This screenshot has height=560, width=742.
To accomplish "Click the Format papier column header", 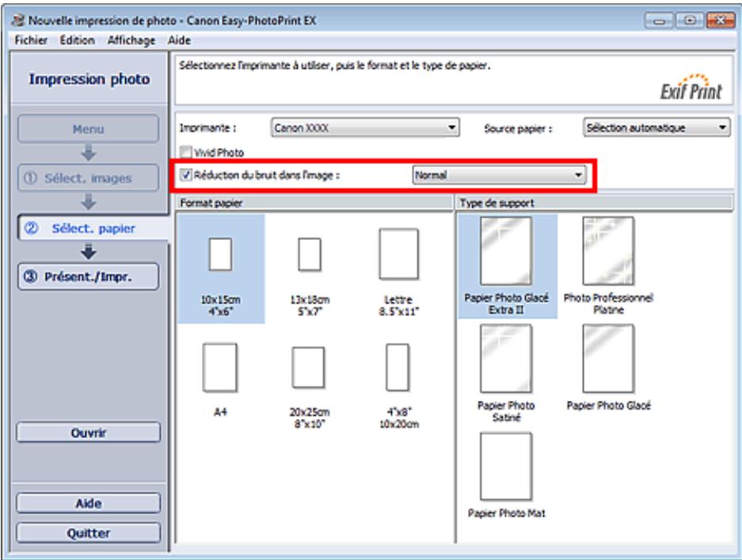I will (x=314, y=203).
